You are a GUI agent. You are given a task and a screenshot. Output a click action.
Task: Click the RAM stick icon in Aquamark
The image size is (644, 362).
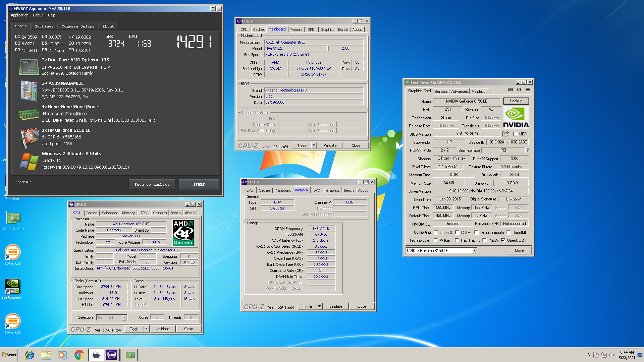[x=29, y=114]
